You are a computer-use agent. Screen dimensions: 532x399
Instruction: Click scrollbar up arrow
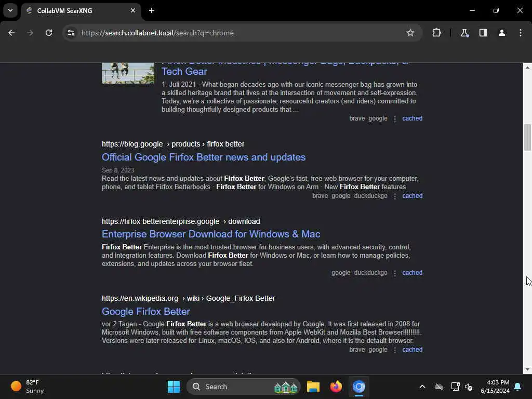(527, 68)
